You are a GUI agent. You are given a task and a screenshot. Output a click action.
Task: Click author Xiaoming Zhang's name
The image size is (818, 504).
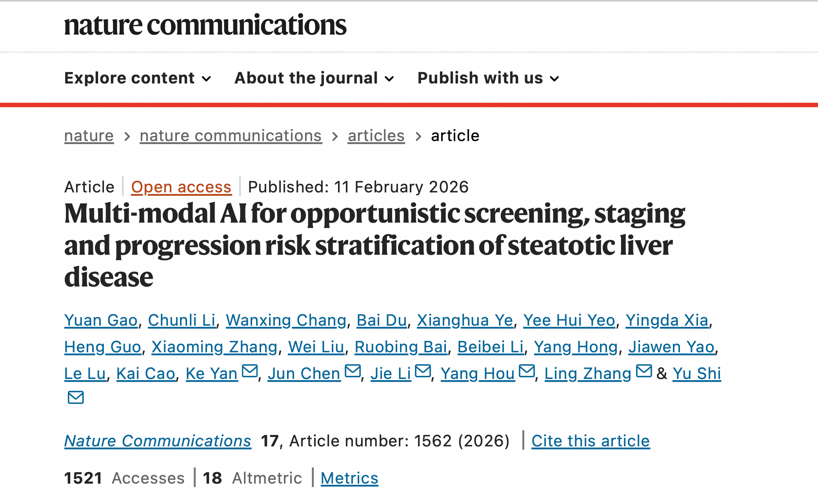(214, 347)
